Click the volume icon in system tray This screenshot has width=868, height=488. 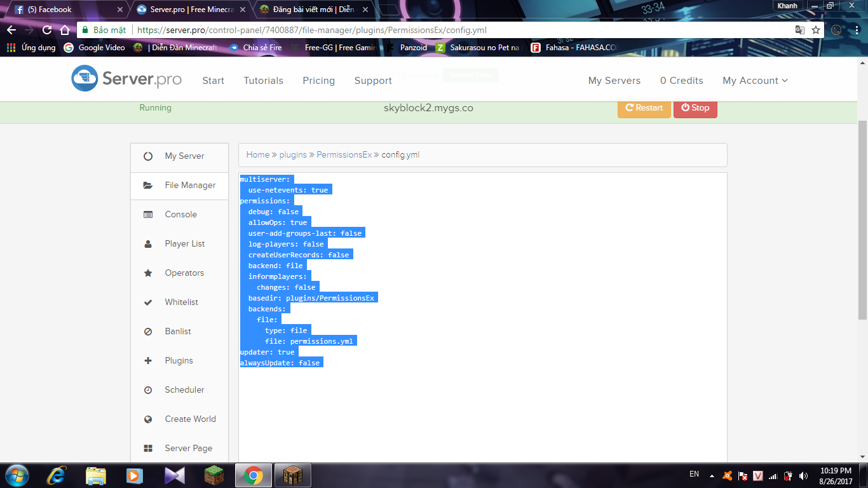(x=804, y=475)
